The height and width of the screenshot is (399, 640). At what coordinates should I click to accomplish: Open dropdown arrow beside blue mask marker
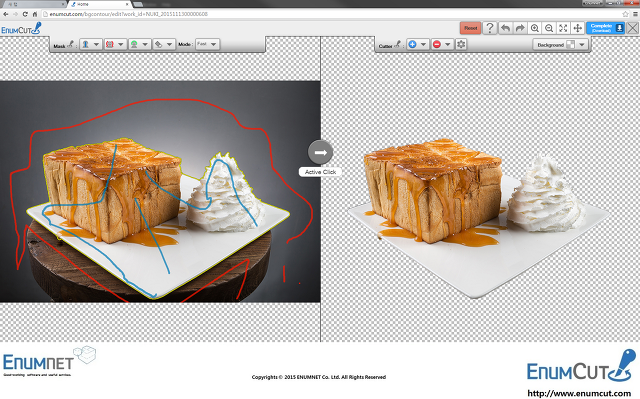pos(97,44)
